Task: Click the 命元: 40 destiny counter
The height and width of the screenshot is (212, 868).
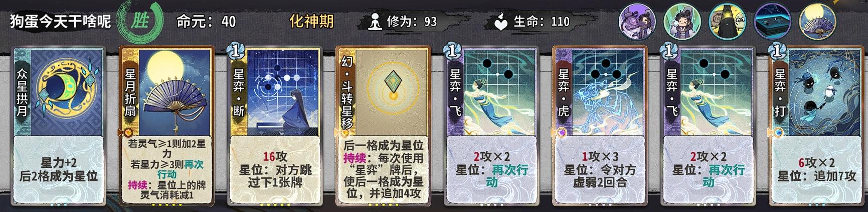Action: (x=206, y=22)
